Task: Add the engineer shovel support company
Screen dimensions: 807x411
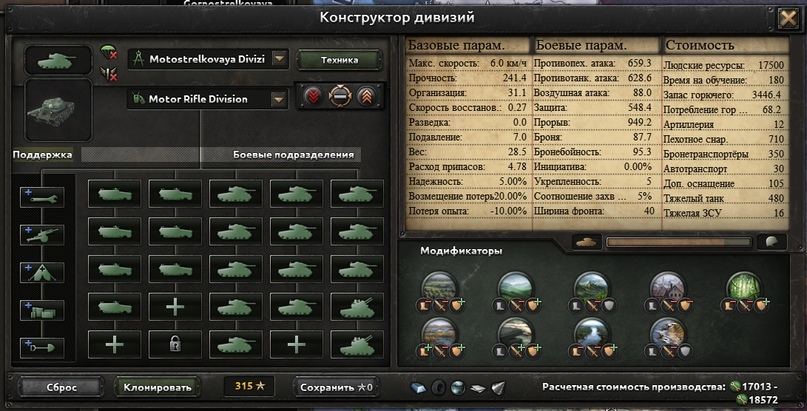Action: [42, 348]
